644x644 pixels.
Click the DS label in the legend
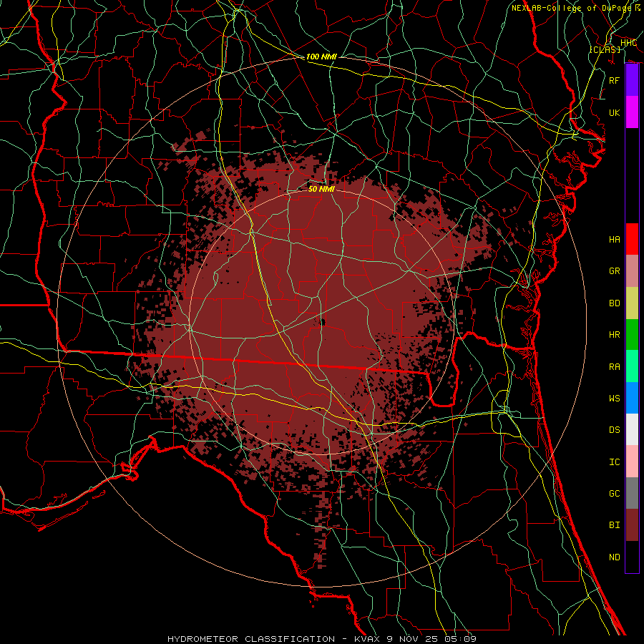[615, 430]
